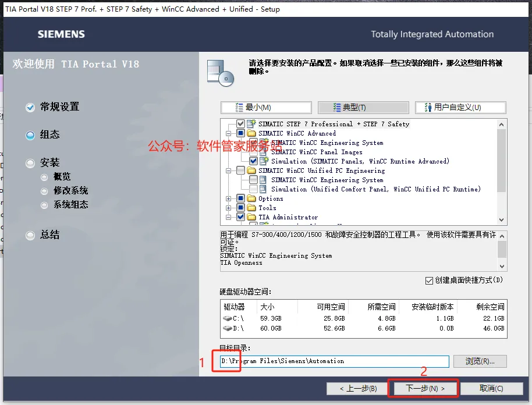532x405 pixels.
Task: Click the 修改系统 sub-step indicator
Action: pos(44,191)
